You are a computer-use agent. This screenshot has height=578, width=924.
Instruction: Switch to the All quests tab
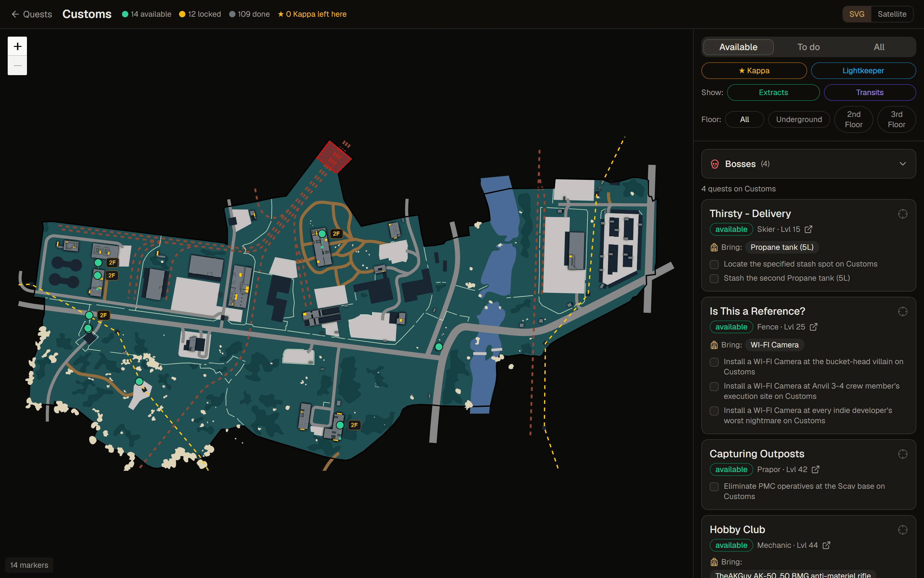(x=879, y=47)
